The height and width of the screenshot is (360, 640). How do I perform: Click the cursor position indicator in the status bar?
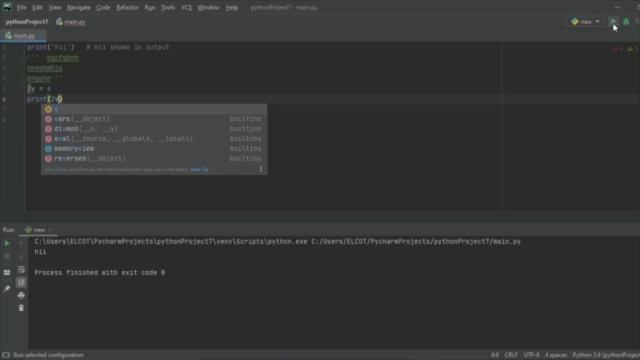pyautogui.click(x=495, y=355)
